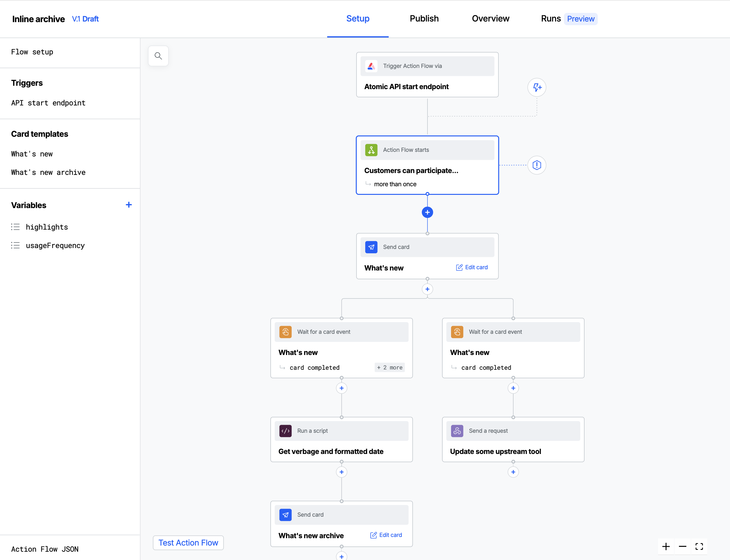Select the Get verbage and formatted date step
The height and width of the screenshot is (560, 730).
(342, 439)
